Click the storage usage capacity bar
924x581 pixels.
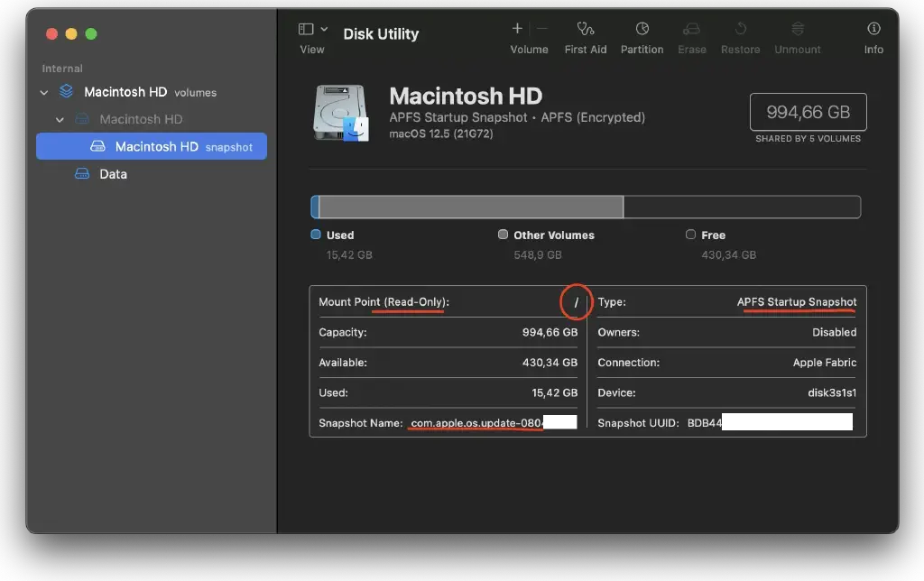tap(586, 207)
